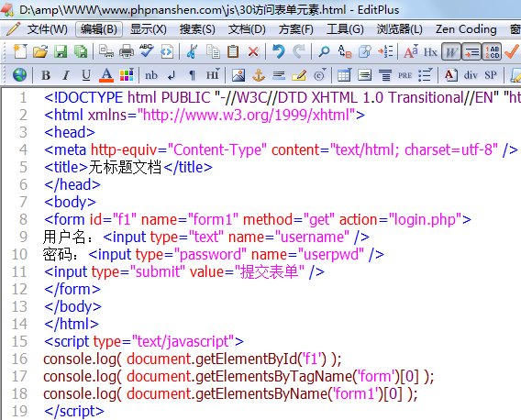This screenshot has width=521, height=420.
Task: Open the 文档(D) menu
Action: [x=247, y=29]
